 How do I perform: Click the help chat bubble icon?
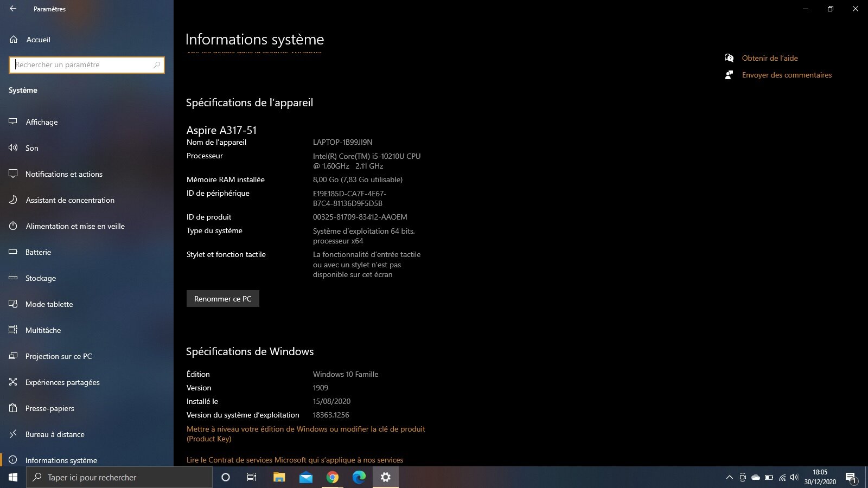(x=729, y=58)
